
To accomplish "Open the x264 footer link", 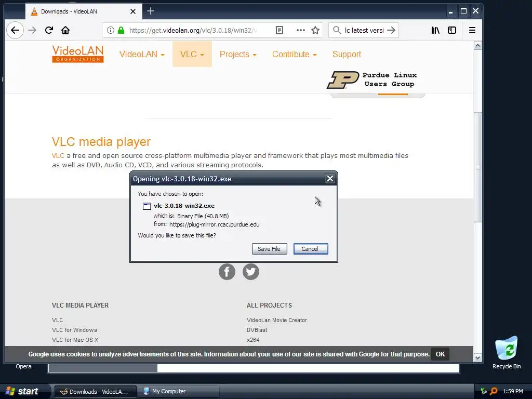I will click(253, 340).
